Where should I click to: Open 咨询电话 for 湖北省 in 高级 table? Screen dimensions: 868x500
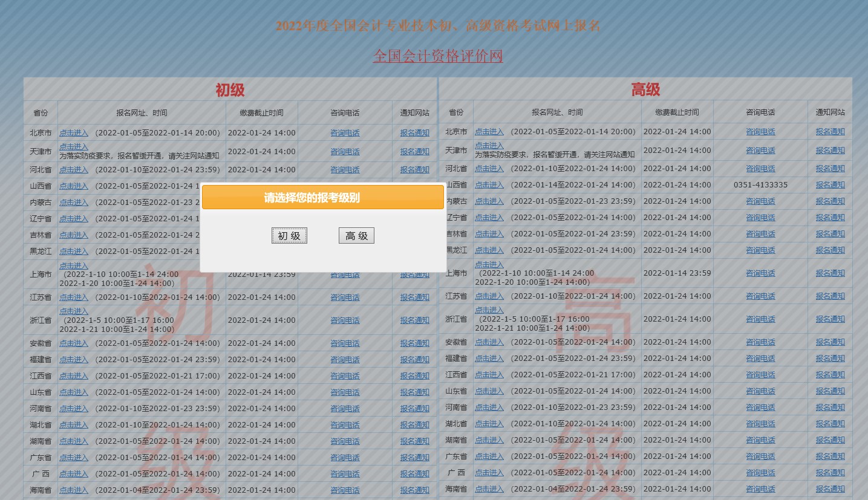760,424
